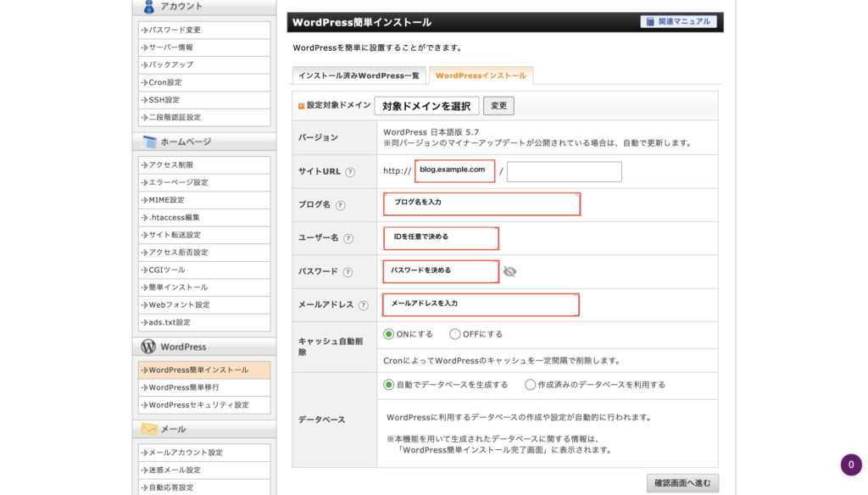This screenshot has width=868, height=495.
Task: Switch to インストール済みWordPress一覧 tab
Action: point(359,75)
